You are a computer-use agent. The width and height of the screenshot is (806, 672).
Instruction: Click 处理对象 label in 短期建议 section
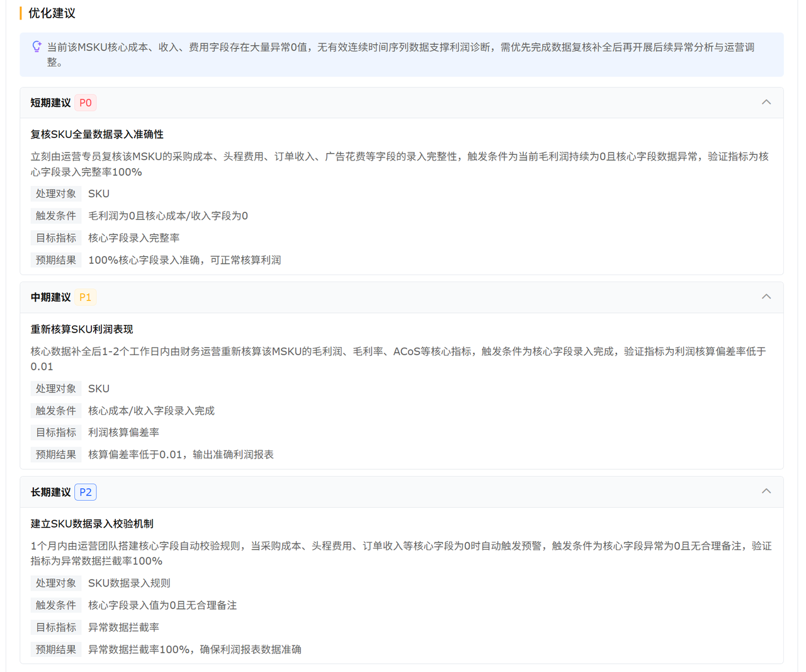(x=56, y=194)
